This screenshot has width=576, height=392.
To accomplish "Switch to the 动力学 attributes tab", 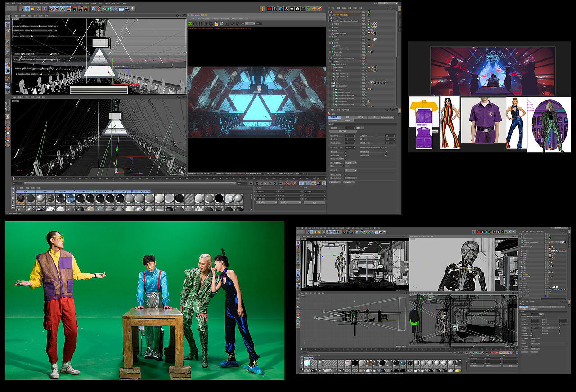I will 361,117.
